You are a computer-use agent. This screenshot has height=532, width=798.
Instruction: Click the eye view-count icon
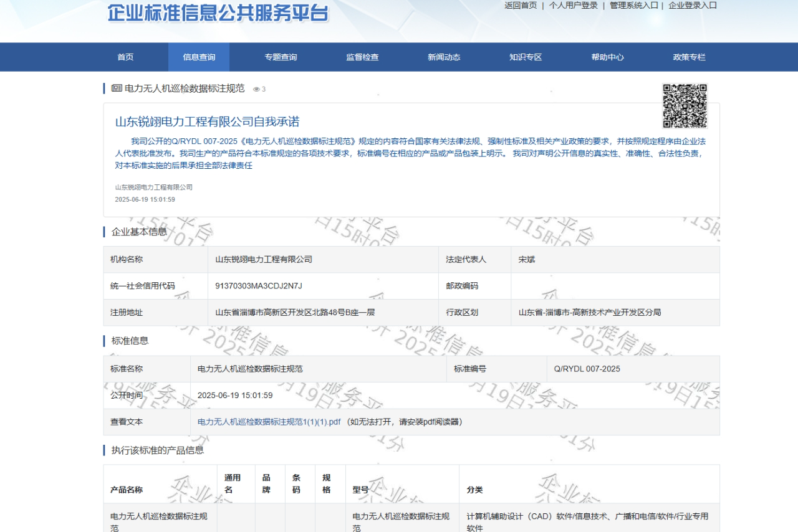coord(256,89)
